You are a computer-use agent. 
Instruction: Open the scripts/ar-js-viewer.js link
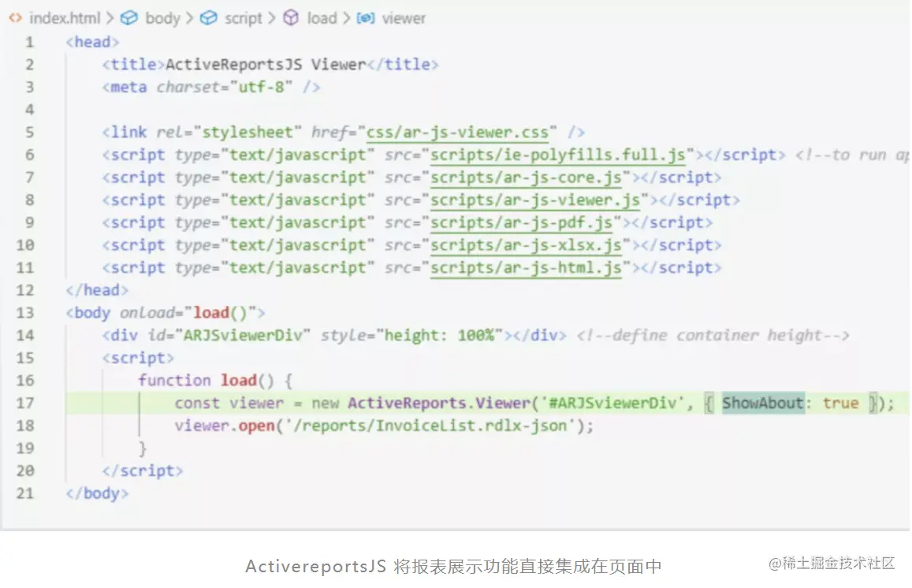click(535, 201)
